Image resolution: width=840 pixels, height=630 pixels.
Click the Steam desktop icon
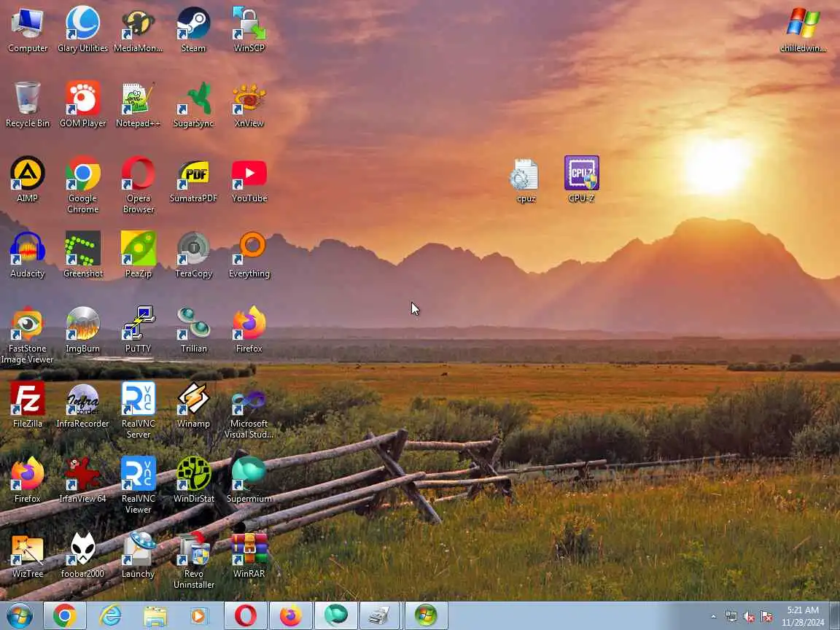193,30
